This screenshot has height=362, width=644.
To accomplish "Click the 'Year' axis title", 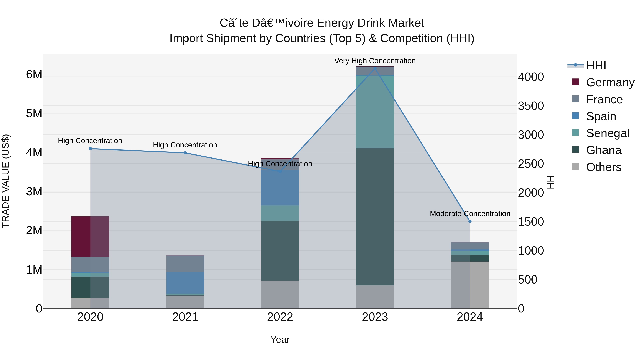I will click(x=280, y=339).
